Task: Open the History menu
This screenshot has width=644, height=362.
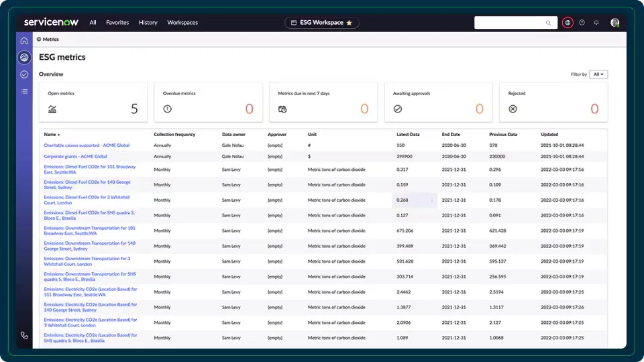Action: 148,23
